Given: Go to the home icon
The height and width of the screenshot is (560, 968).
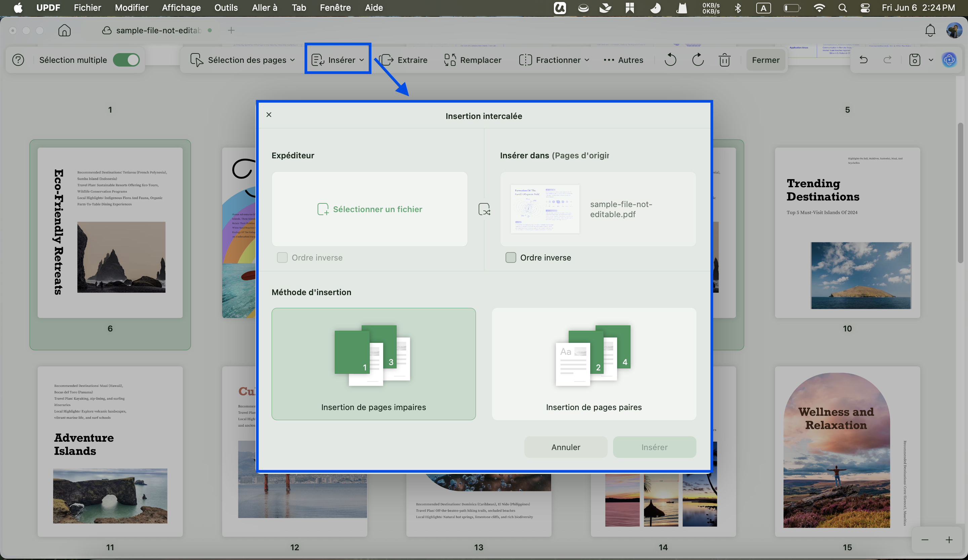Looking at the screenshot, I should pos(65,30).
